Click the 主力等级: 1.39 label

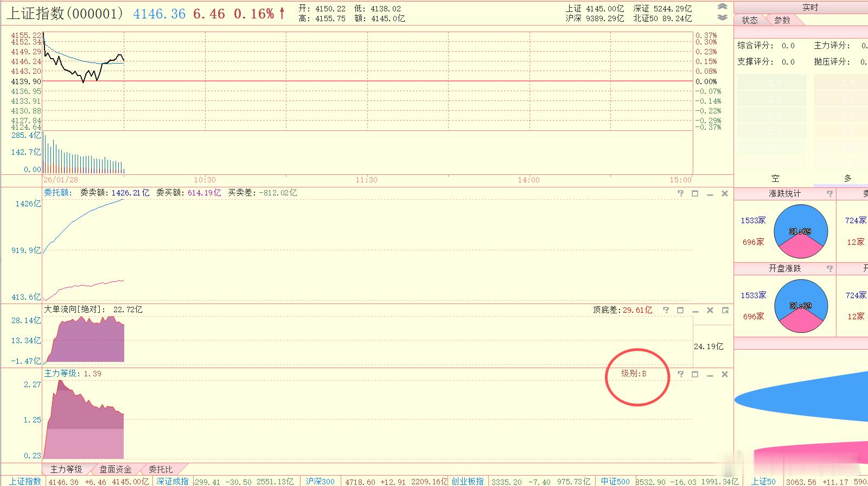[73, 374]
